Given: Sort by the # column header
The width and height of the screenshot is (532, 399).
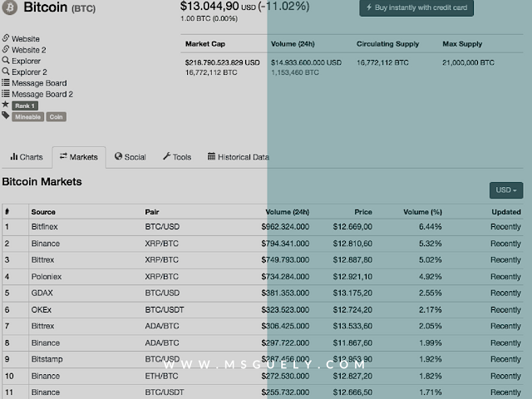Looking at the screenshot, I should 7,212.
